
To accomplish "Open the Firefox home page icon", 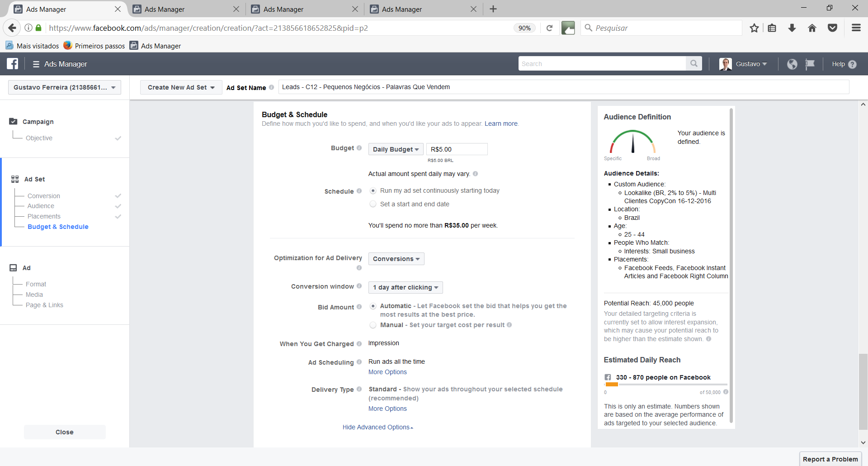I will click(812, 28).
